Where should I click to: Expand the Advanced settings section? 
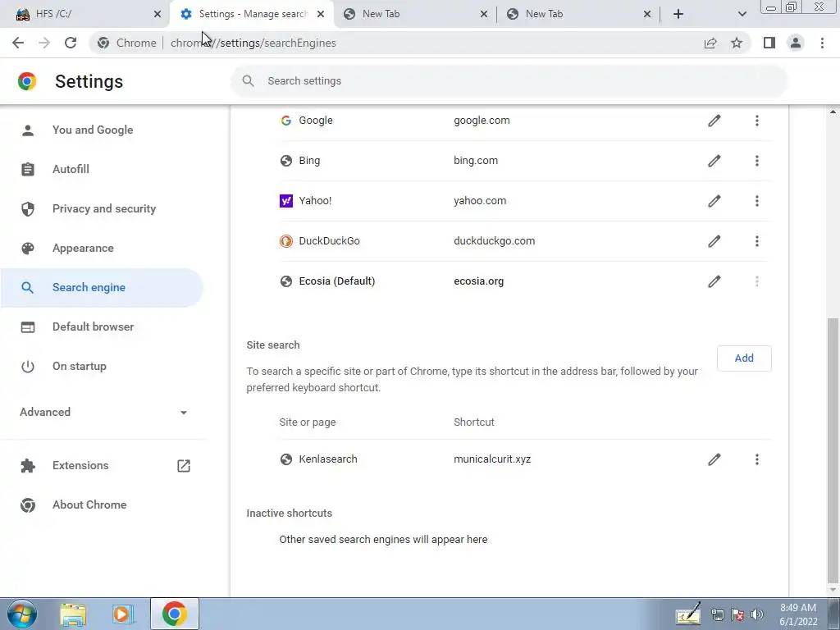[104, 412]
